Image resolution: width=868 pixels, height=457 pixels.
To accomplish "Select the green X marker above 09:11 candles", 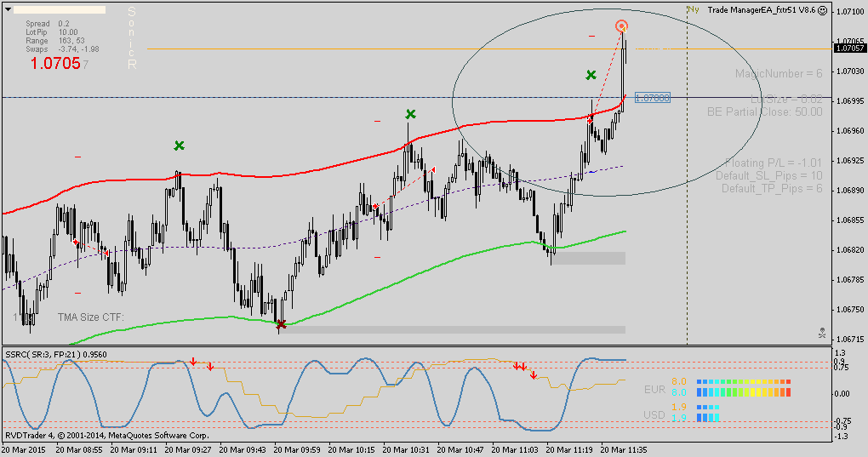I will 179,146.
